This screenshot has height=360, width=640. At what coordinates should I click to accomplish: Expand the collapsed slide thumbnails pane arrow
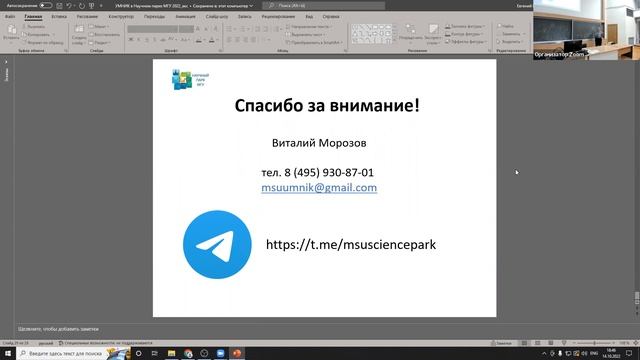click(6, 62)
